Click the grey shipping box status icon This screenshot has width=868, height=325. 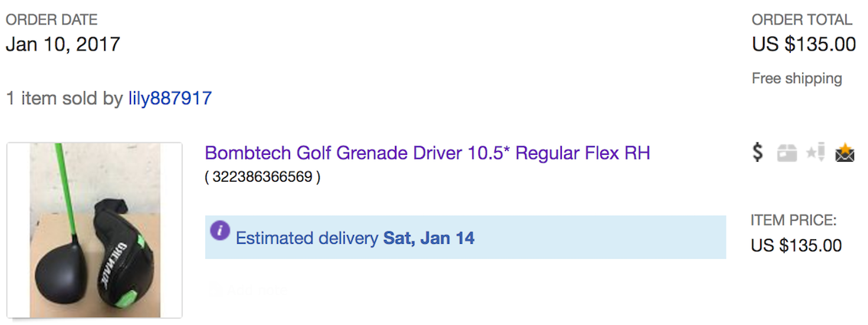(787, 153)
